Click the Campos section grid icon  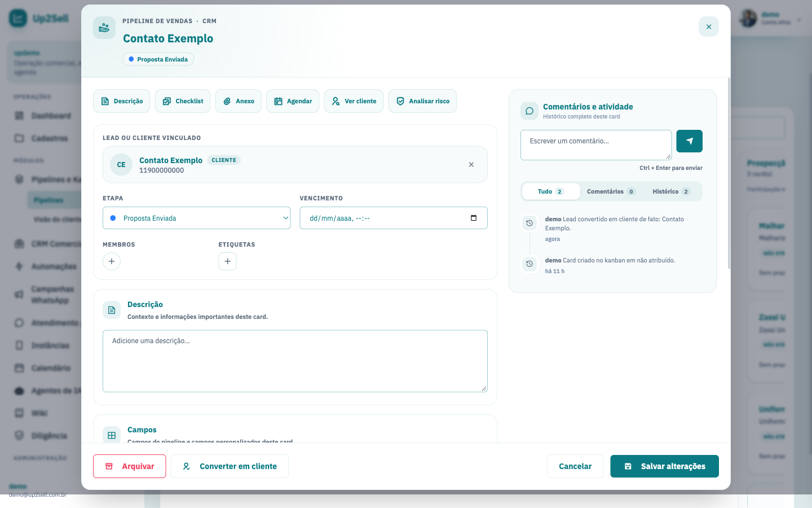coord(112,435)
